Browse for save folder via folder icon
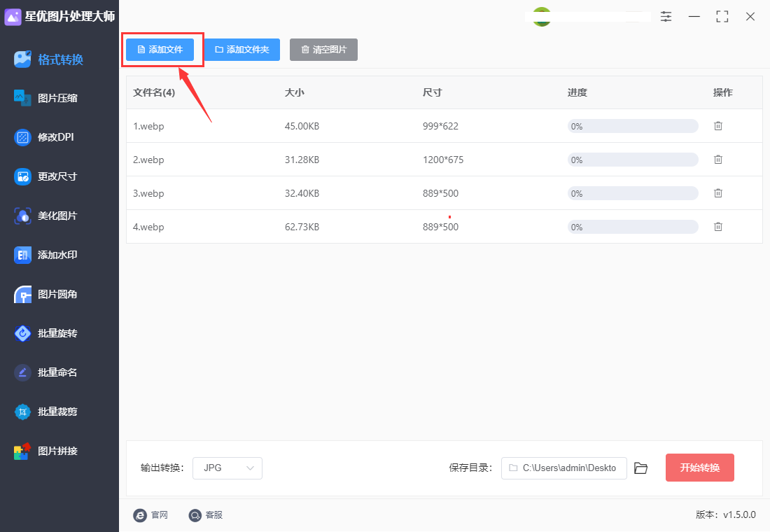The height and width of the screenshot is (532, 770). point(640,468)
